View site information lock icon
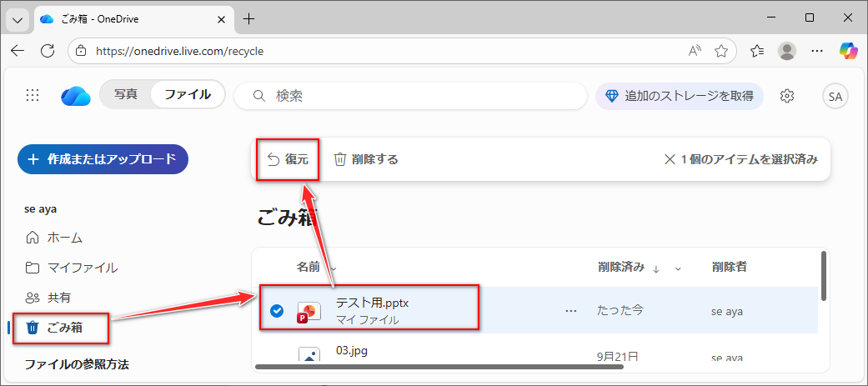This screenshot has width=868, height=386. pos(82,52)
